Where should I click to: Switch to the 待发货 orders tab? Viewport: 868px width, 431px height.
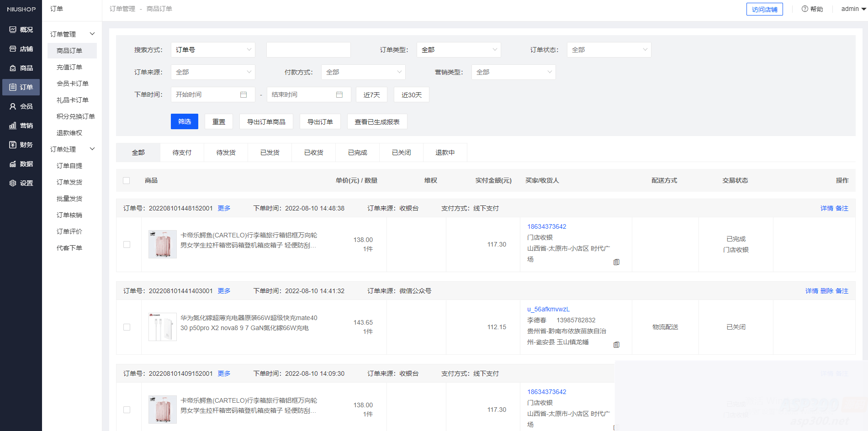pyautogui.click(x=226, y=152)
